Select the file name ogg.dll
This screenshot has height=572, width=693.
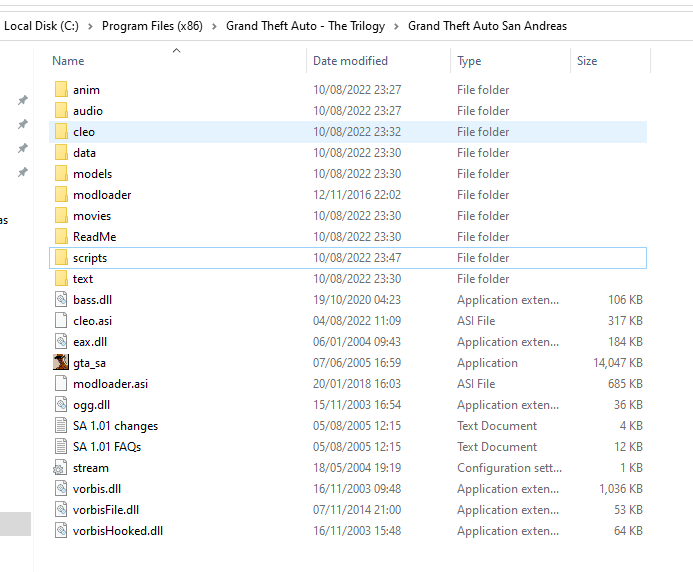pos(91,405)
